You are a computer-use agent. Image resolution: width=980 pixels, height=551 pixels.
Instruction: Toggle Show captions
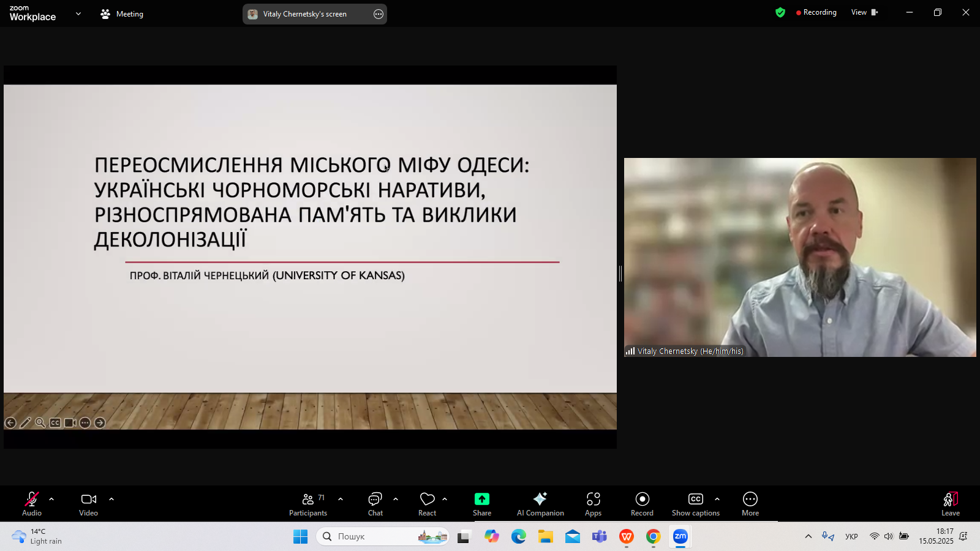point(695,504)
